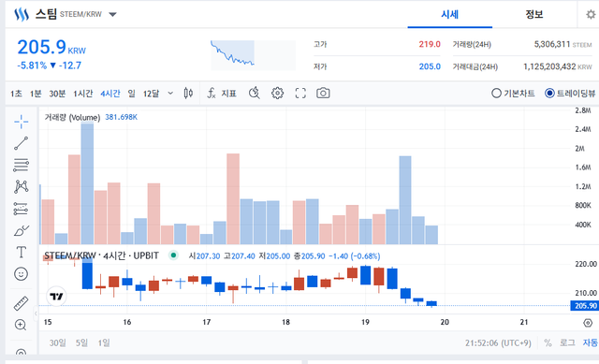Viewport: 599px width, 364px height.
Task: Select the trend line drawing tool
Action: tap(21, 143)
